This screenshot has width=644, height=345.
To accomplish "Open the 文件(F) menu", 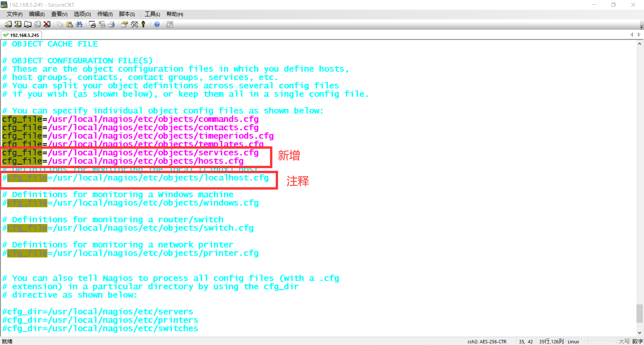I will click(x=14, y=14).
